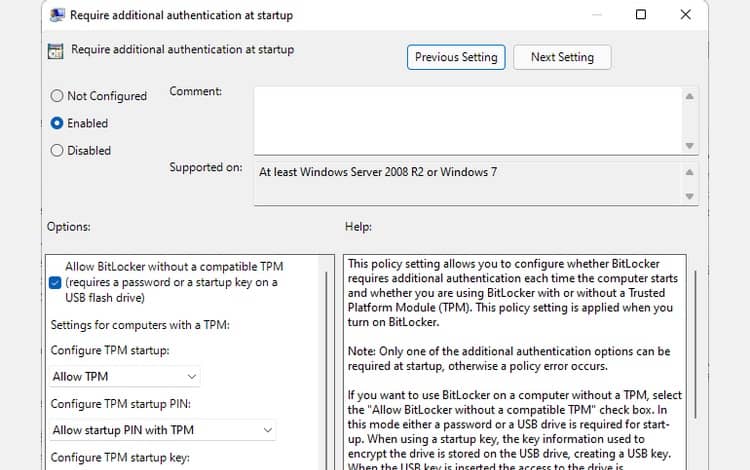This screenshot has width=750, height=470.
Task: Open the Configure TPM startup dropdown
Action: [x=124, y=377]
